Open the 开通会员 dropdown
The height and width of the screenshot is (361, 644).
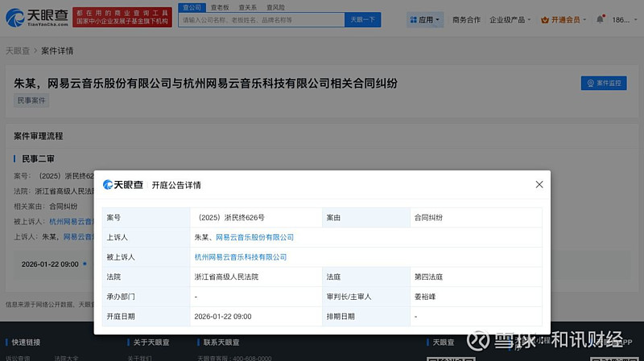pyautogui.click(x=564, y=19)
